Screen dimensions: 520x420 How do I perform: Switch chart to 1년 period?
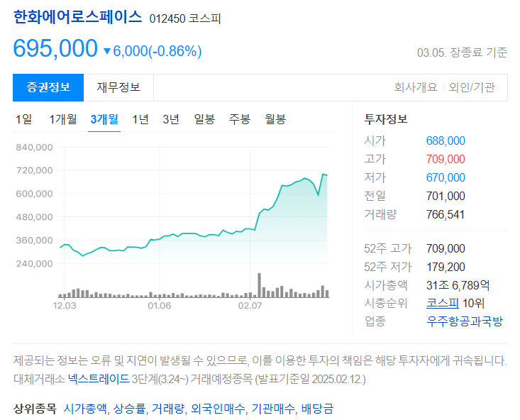click(140, 119)
